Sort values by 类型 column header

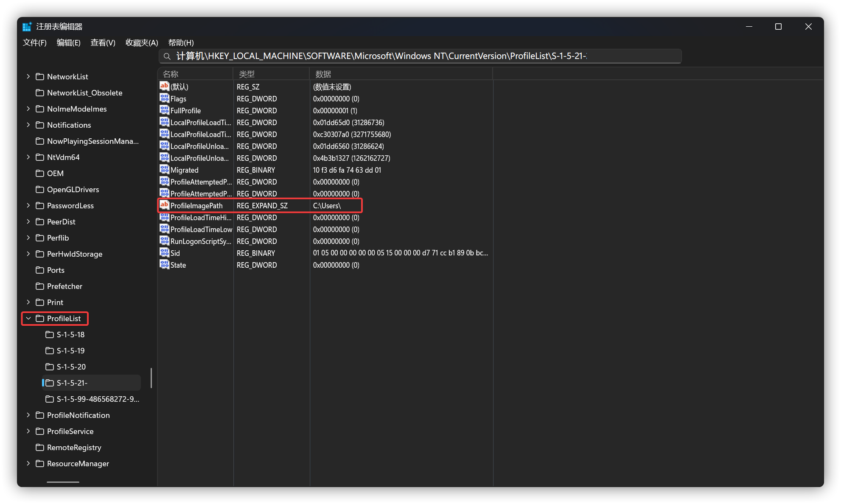(272, 74)
